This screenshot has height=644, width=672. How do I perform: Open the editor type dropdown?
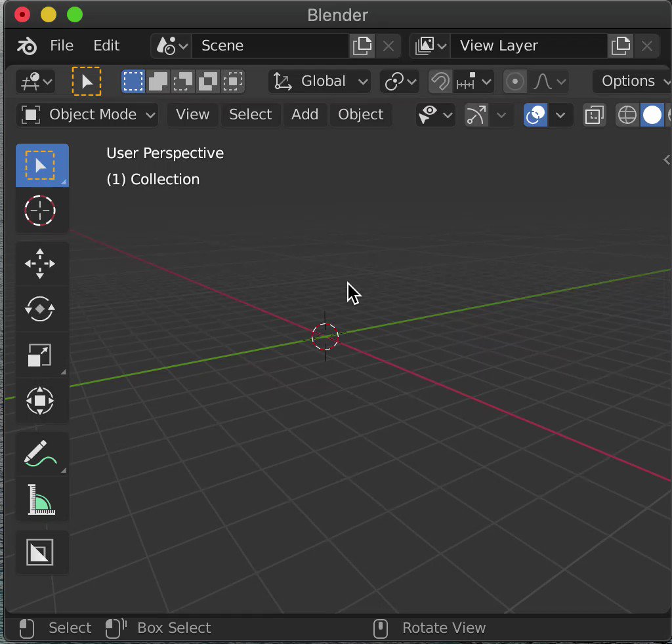(35, 81)
